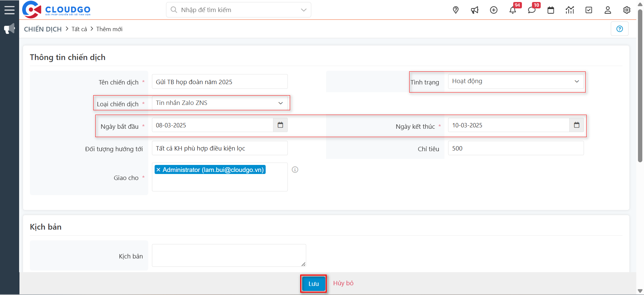
Task: Click the Kịch bản text area
Action: coord(229,255)
